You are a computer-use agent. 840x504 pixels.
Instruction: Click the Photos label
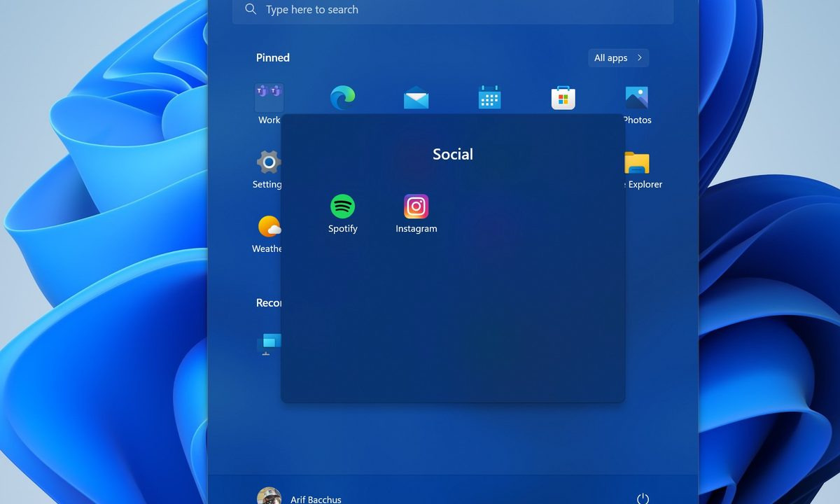pyautogui.click(x=638, y=120)
